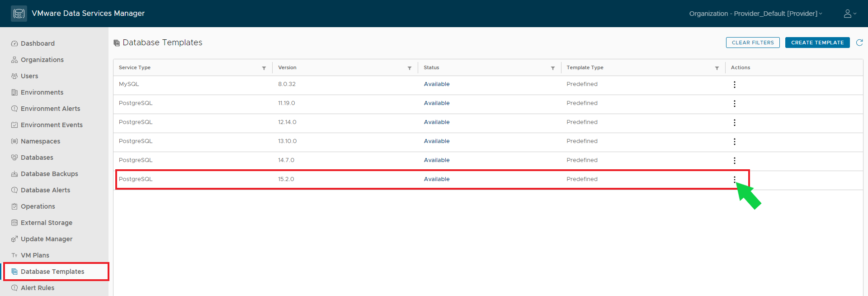
Task: Select version 13.10.0 cell
Action: click(287, 141)
